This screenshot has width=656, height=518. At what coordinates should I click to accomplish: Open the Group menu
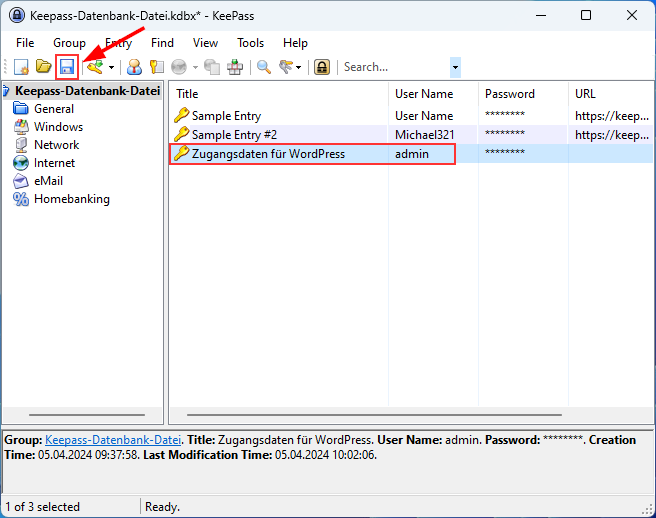tap(69, 43)
